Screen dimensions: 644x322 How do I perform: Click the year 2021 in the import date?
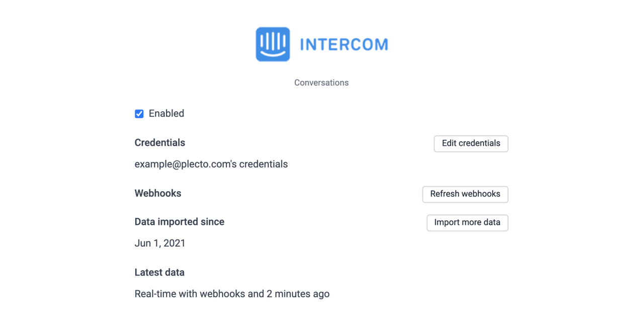pos(174,244)
